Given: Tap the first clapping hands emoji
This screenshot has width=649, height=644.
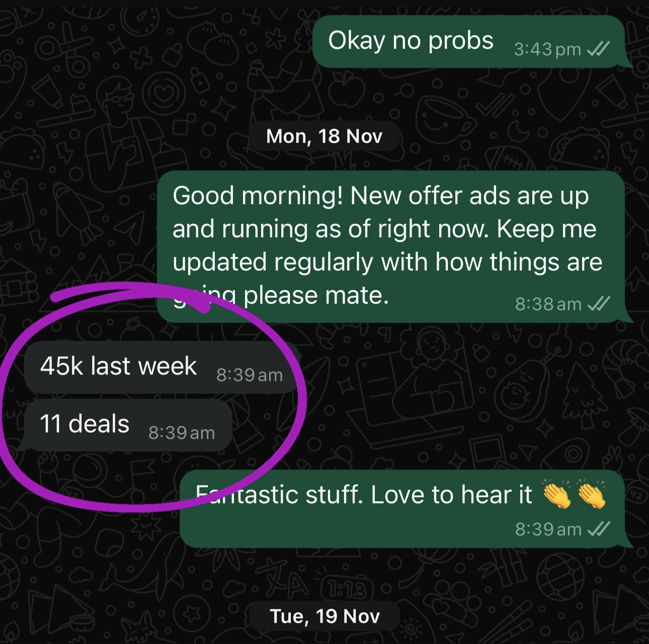Looking at the screenshot, I should point(557,495).
